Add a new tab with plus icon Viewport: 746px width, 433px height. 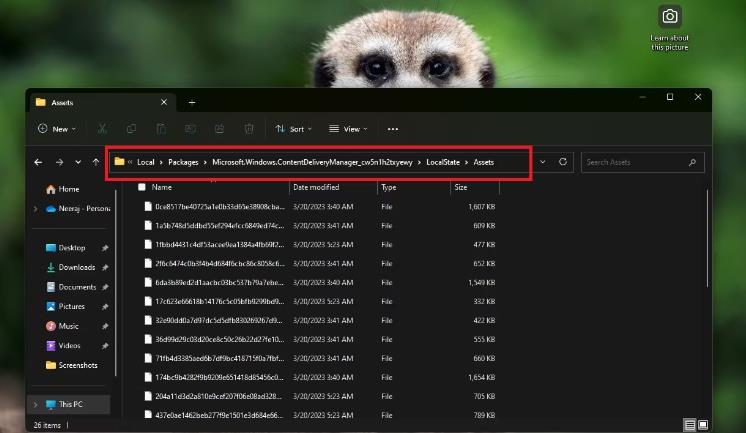tap(192, 102)
